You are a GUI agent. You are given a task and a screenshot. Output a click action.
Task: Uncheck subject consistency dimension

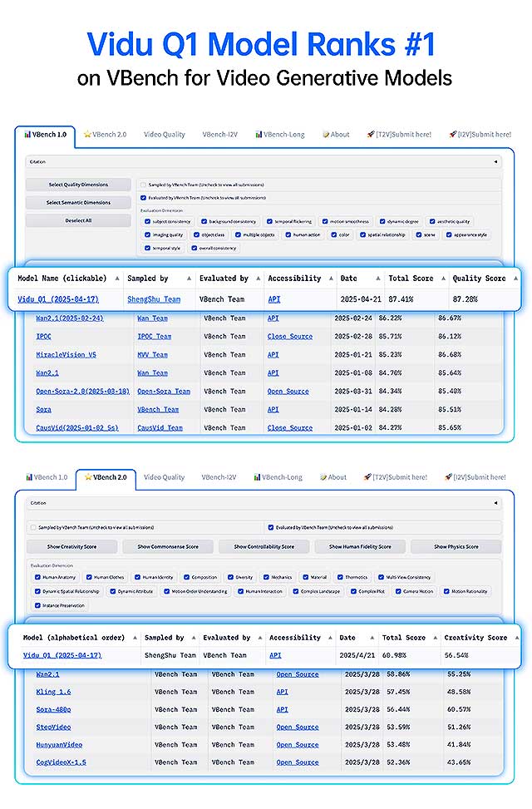pos(148,221)
